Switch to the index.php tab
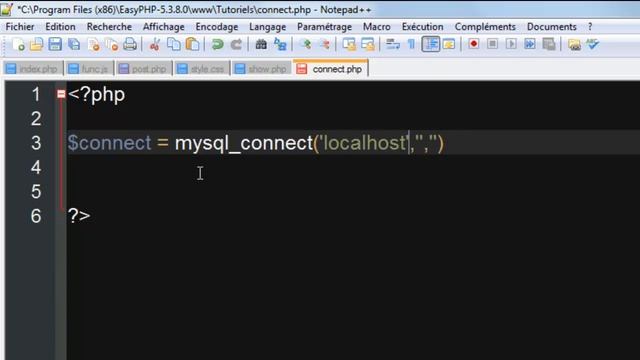Viewport: 640px width, 360px height. (33, 69)
